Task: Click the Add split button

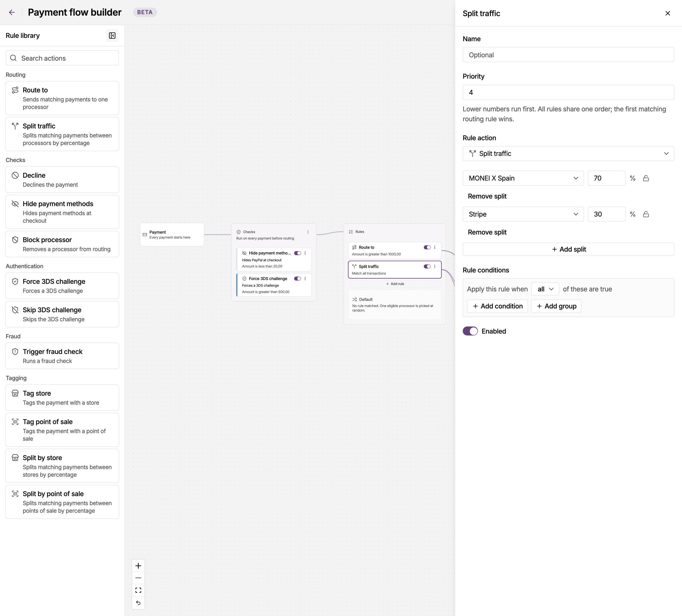Action: click(x=568, y=249)
